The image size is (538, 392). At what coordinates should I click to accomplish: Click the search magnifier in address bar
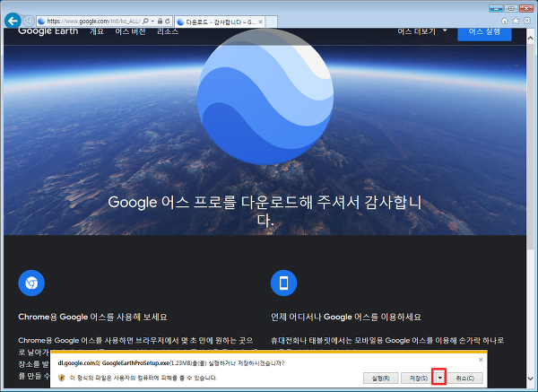(x=145, y=21)
